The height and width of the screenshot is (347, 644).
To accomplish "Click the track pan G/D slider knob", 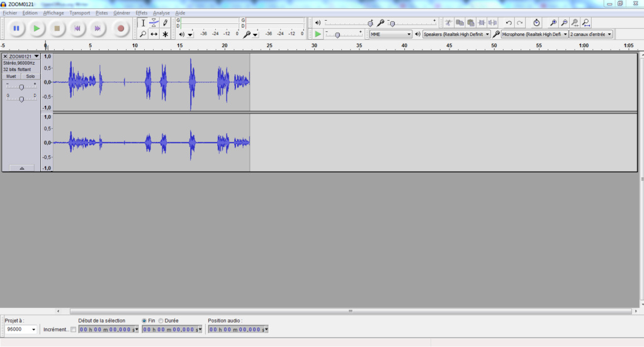I will 21,99.
